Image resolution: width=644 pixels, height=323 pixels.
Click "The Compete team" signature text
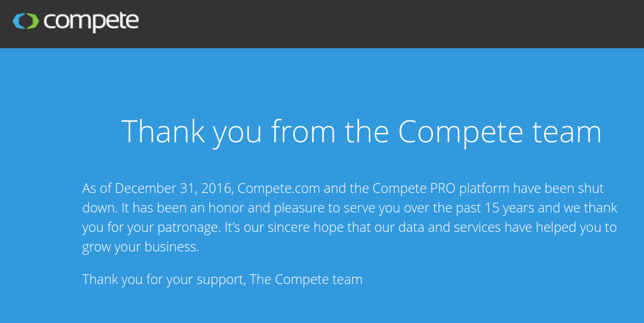pyautogui.click(x=306, y=280)
